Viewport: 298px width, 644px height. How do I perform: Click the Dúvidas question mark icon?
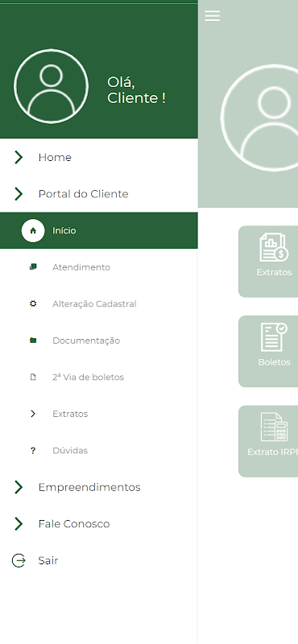pyautogui.click(x=33, y=451)
